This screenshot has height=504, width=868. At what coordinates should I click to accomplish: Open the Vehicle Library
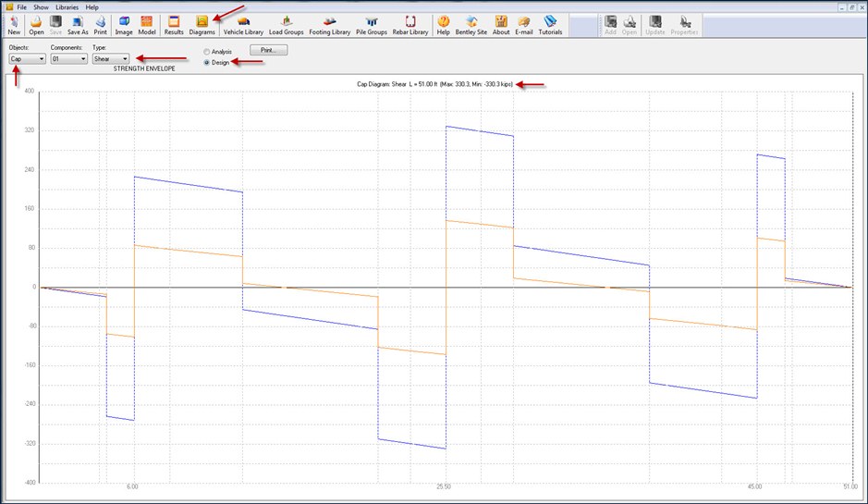[x=243, y=26]
